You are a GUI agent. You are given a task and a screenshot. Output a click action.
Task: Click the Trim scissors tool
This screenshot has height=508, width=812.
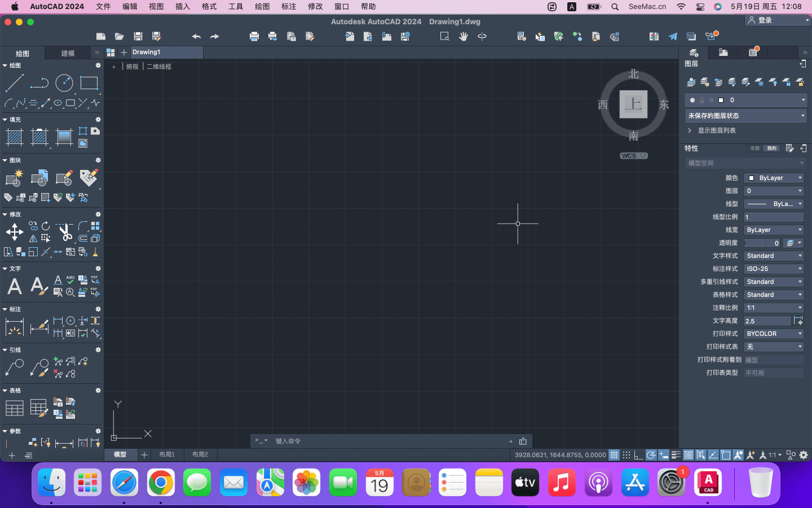pos(66,232)
